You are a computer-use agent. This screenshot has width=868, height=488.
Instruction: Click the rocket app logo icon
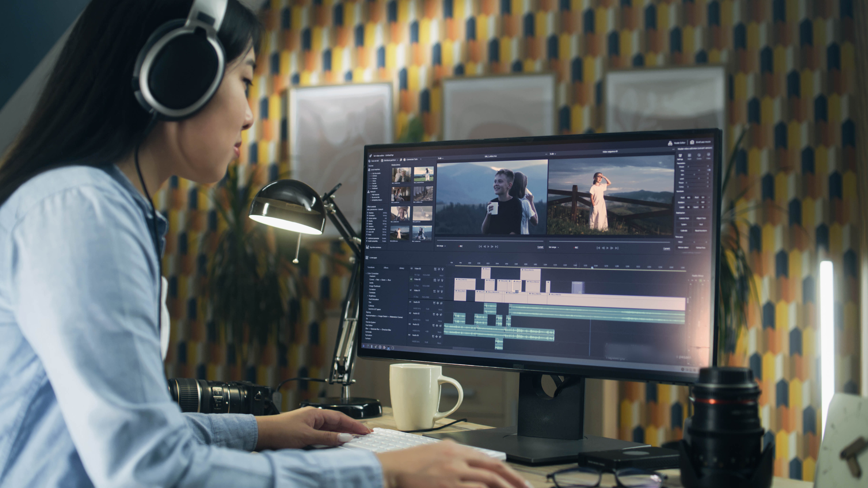[x=370, y=156]
